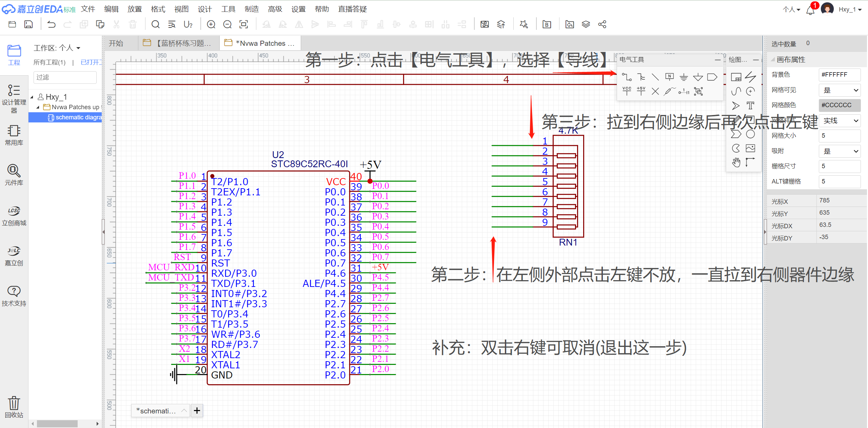Switch to the 开始 tab
The width and height of the screenshot is (868, 428).
[116, 43]
